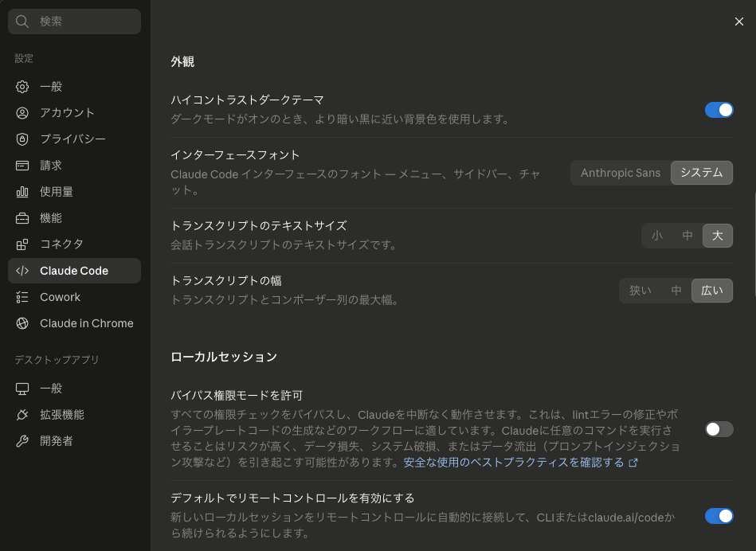The height and width of the screenshot is (551, 756).
Task: Click the gear icon beside 一般 under 設定
Action: 22,87
